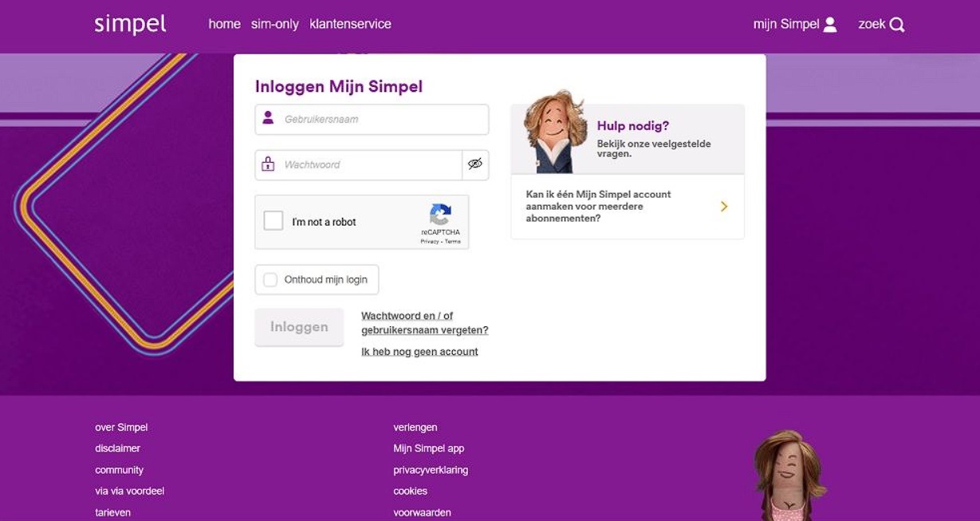Open footer link verlengen
The height and width of the screenshot is (521, 980).
(415, 428)
